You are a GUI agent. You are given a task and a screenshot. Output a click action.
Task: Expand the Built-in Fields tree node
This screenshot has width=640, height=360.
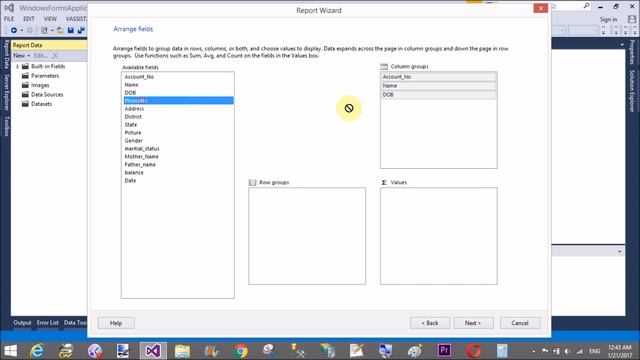click(x=17, y=66)
